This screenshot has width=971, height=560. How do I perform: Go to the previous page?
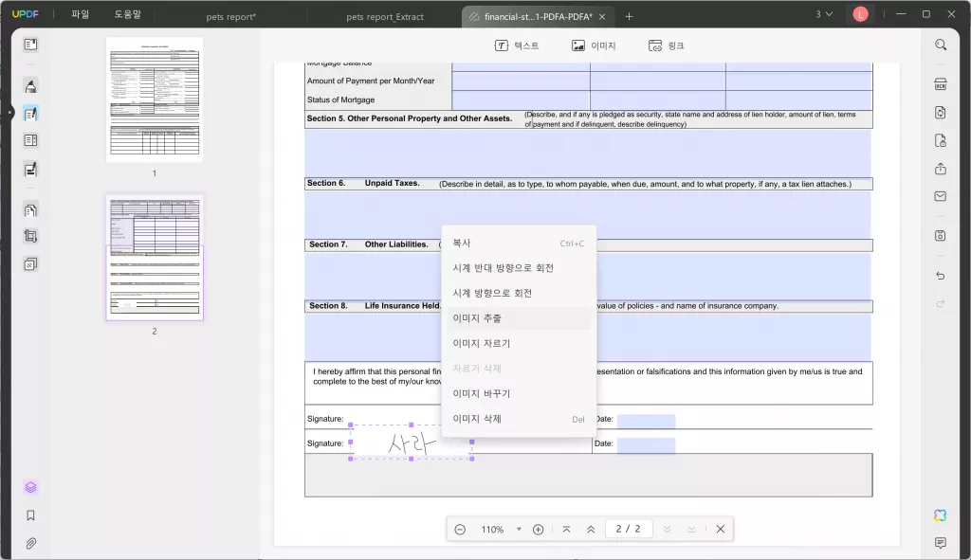click(x=591, y=530)
